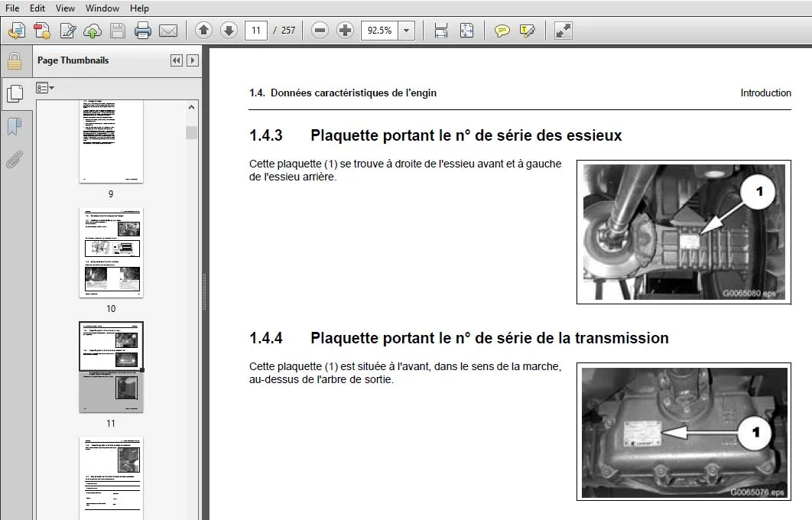The width and height of the screenshot is (812, 520).
Task: Open the View menu
Action: [x=65, y=8]
